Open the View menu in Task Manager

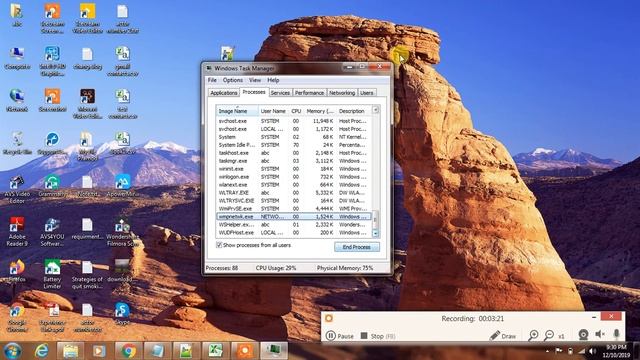coord(255,80)
